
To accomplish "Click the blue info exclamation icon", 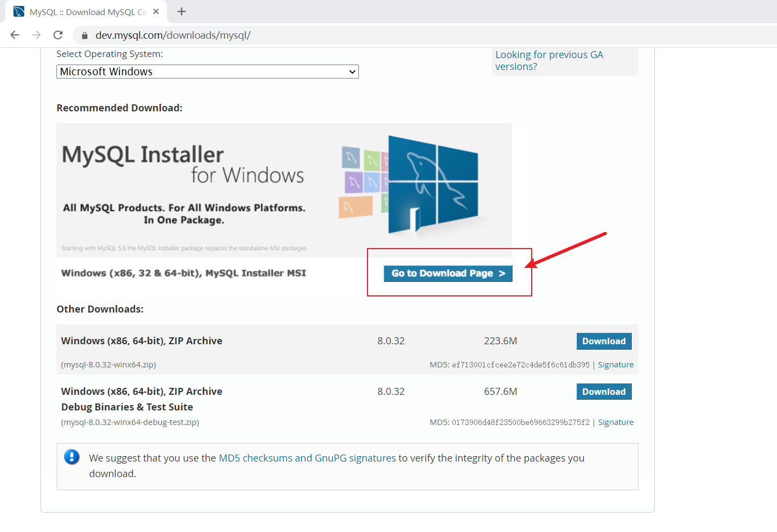I will [72, 457].
